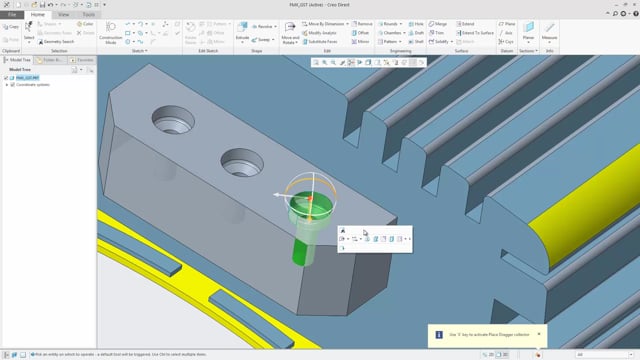
Task: Click the Planar section icon
Action: (x=529, y=28)
